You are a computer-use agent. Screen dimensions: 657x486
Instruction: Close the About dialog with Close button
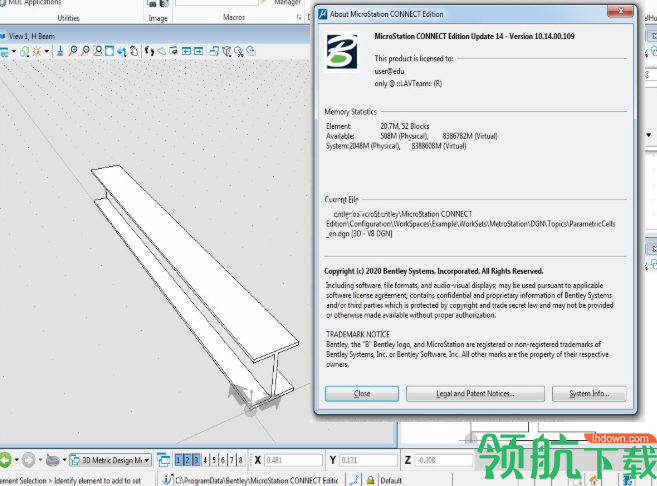tap(362, 393)
